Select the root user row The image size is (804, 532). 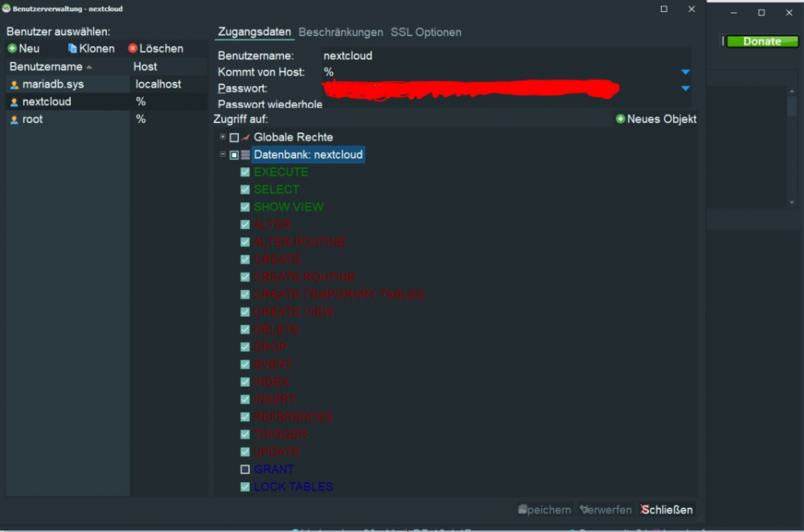tap(107, 120)
